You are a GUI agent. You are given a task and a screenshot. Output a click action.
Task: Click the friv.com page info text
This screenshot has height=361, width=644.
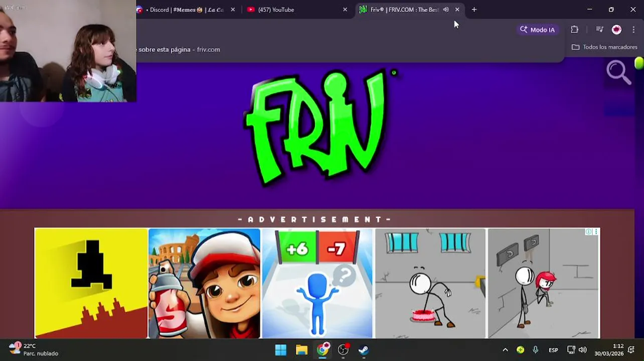[x=180, y=50]
